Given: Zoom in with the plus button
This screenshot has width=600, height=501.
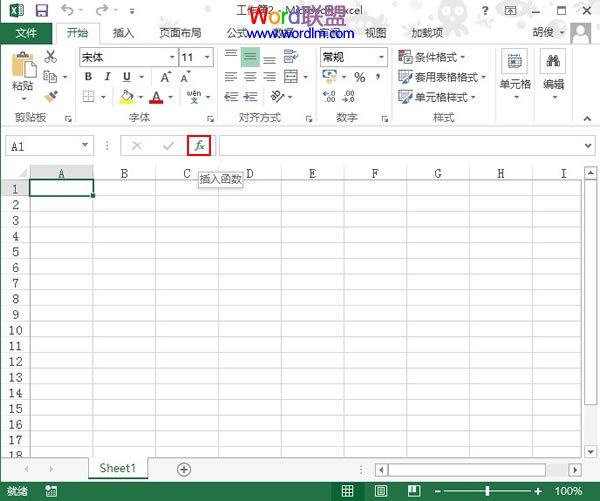Looking at the screenshot, I should [538, 491].
